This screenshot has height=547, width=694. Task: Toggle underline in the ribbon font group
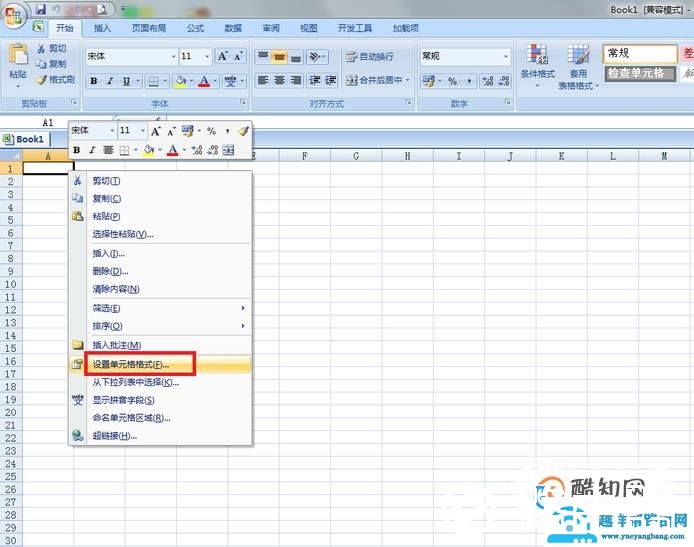click(x=127, y=81)
